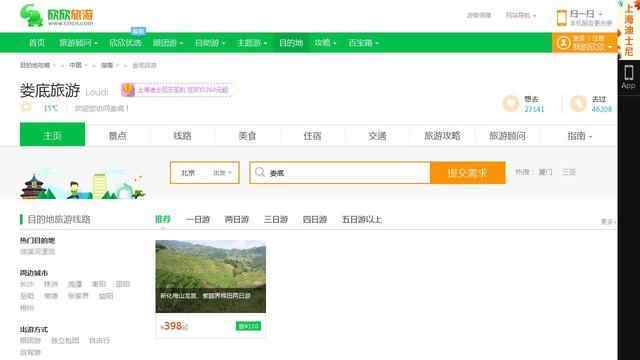
Task: Open the 湖南 breadcrumb link
Action: (107, 65)
